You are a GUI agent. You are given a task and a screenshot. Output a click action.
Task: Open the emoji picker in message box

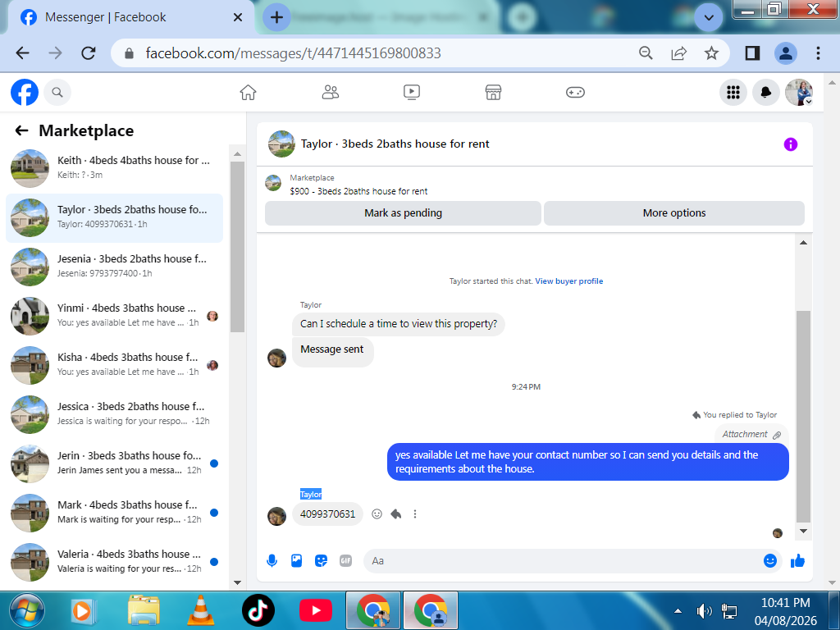[x=769, y=561]
